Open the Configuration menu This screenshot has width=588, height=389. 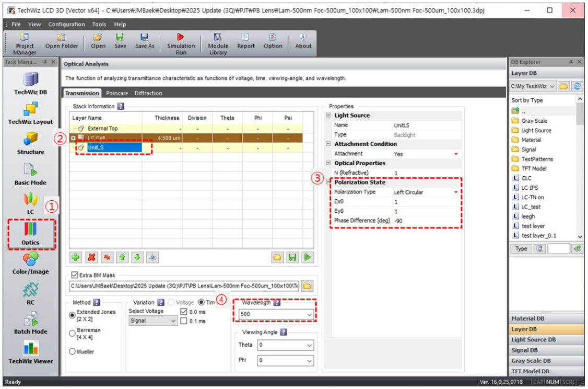click(x=66, y=24)
